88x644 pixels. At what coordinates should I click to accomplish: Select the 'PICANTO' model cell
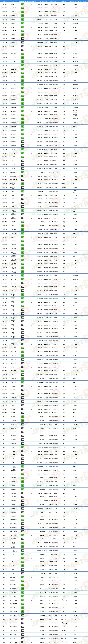[x=13, y=539]
